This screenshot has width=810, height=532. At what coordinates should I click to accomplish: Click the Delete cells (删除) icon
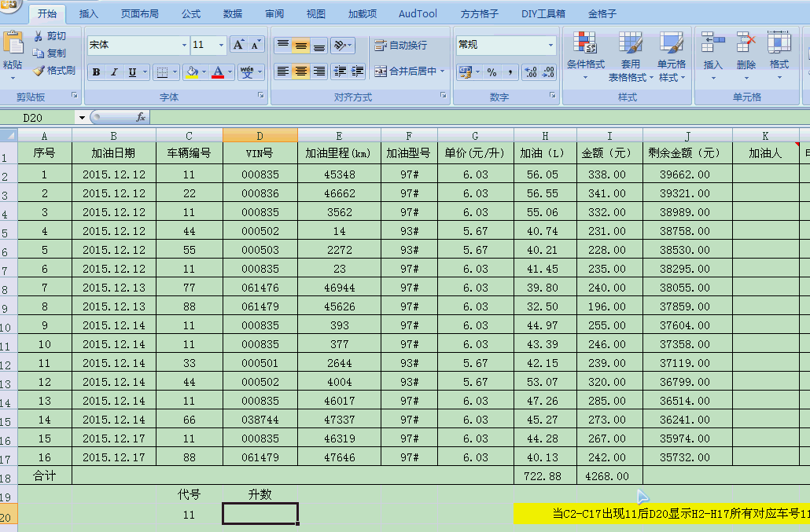(746, 43)
